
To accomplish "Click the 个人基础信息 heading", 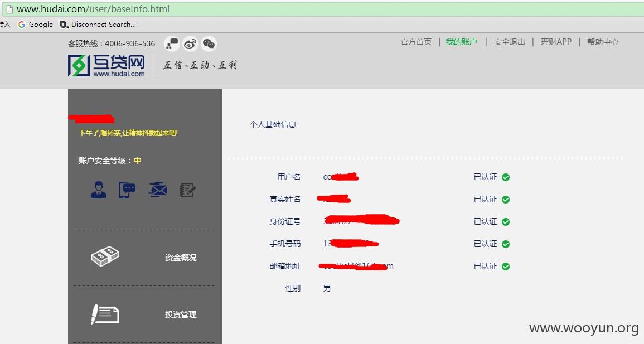I will (x=273, y=124).
